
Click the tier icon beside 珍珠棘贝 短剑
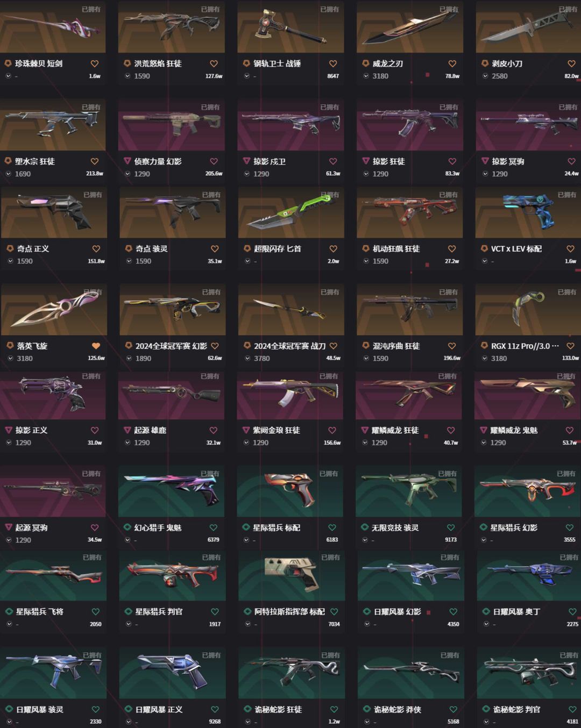(x=8, y=63)
